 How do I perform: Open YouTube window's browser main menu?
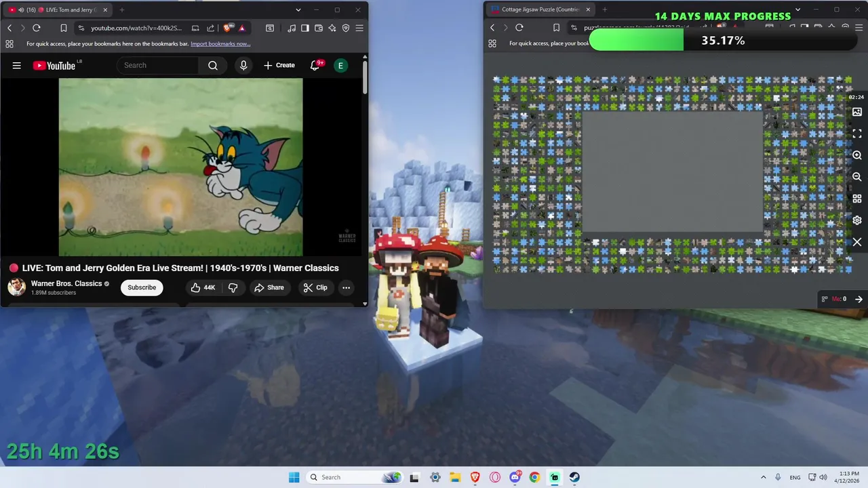click(359, 28)
